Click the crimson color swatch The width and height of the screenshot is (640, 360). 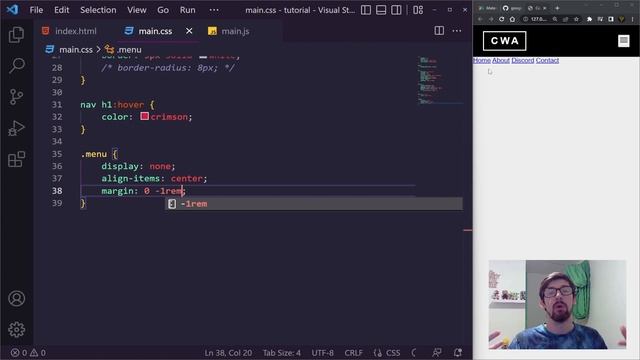[x=144, y=116]
